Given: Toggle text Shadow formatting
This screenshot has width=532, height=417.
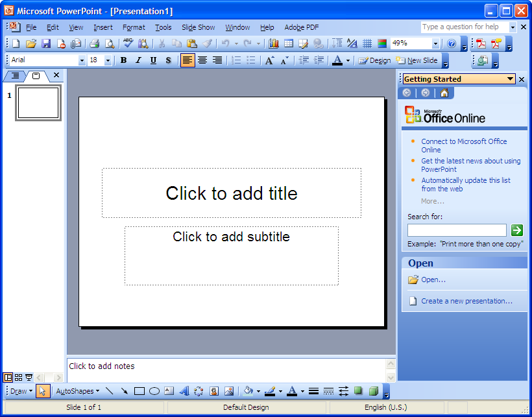Looking at the screenshot, I should (x=168, y=60).
